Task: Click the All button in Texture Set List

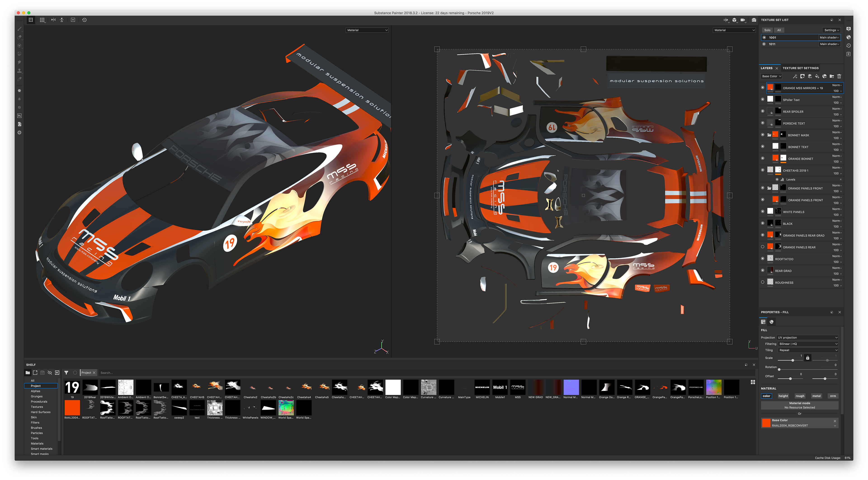Action: [779, 30]
